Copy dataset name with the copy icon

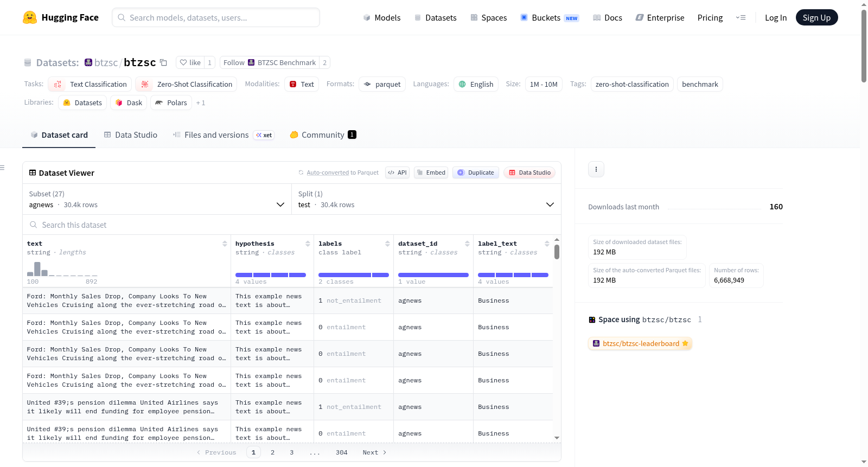pyautogui.click(x=163, y=62)
